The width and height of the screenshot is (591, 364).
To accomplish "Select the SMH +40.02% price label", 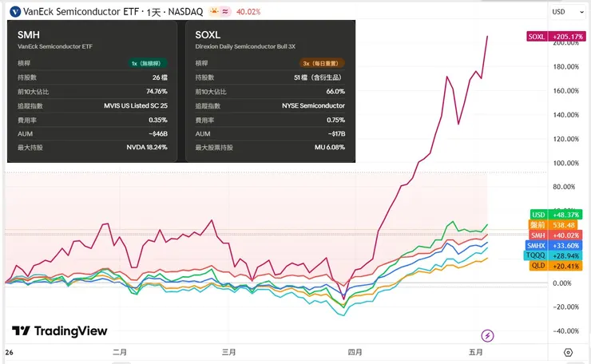I will click(x=555, y=235).
